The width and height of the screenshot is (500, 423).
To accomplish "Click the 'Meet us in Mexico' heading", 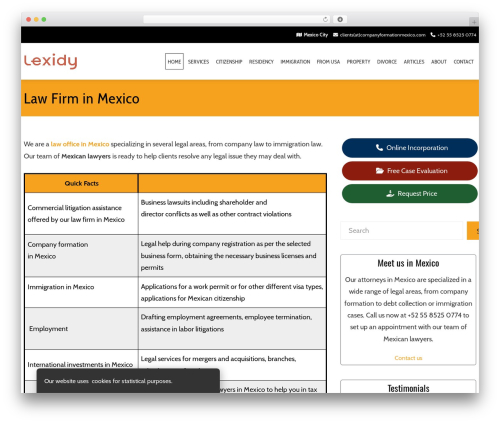I will click(x=408, y=263).
